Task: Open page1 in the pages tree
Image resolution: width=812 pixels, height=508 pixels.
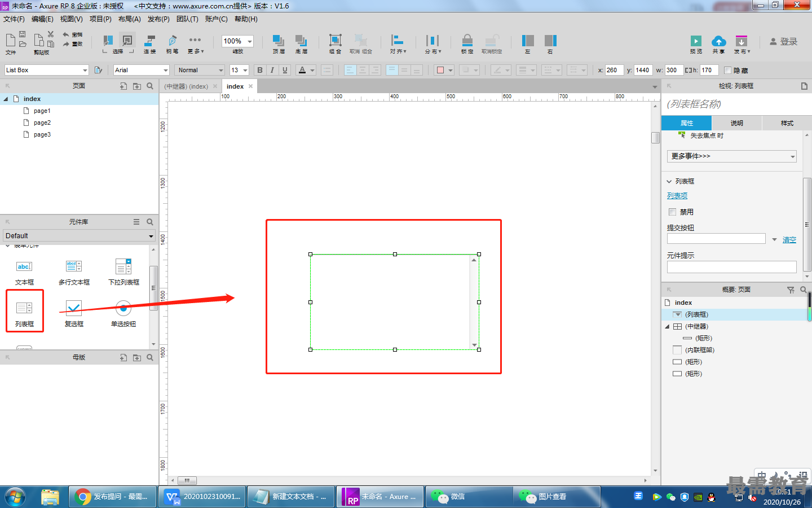Action: (42, 111)
